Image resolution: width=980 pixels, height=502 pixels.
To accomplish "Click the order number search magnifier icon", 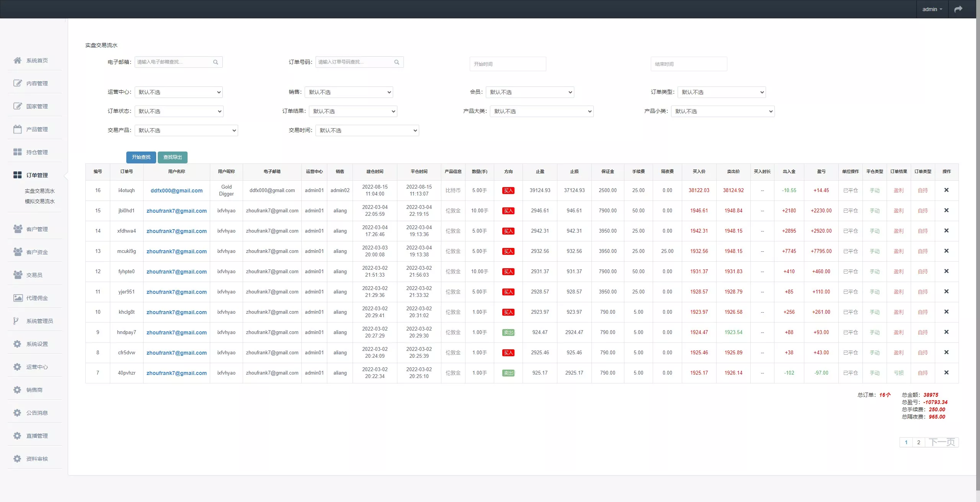I will pyautogui.click(x=397, y=62).
